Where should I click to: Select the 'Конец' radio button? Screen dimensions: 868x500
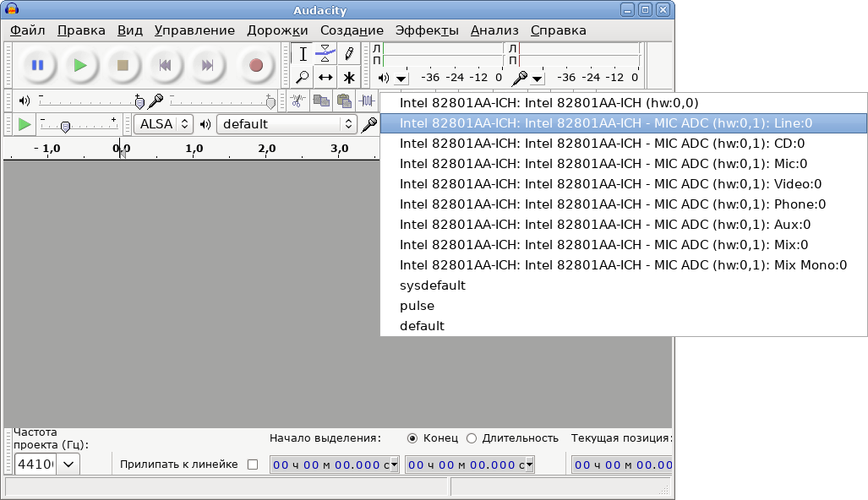(x=412, y=438)
